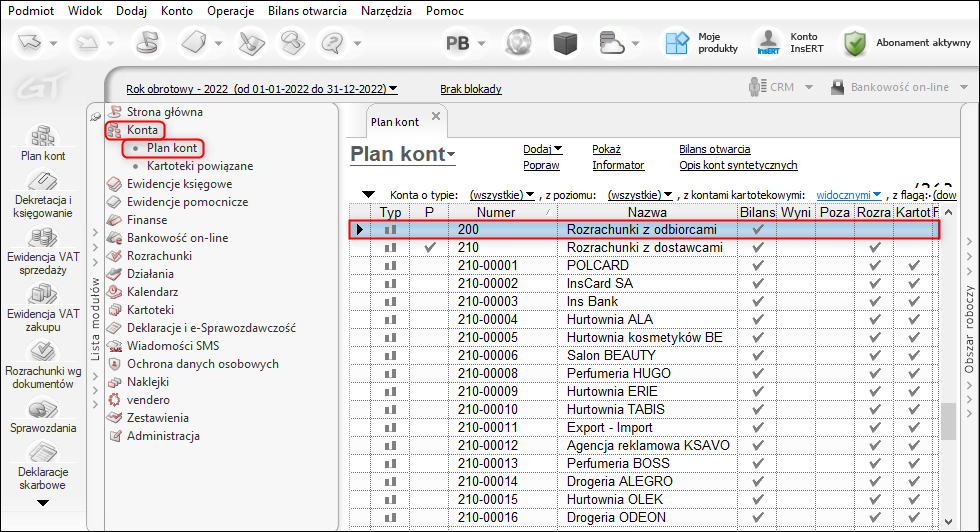Open Konto InsERT icon
980x532 pixels.
pyautogui.click(x=768, y=43)
